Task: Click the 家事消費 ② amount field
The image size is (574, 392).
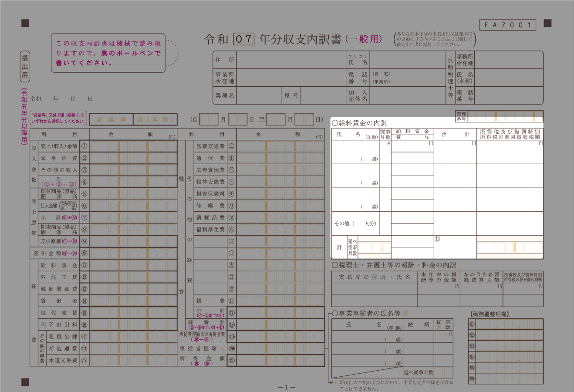Action: coord(133,158)
